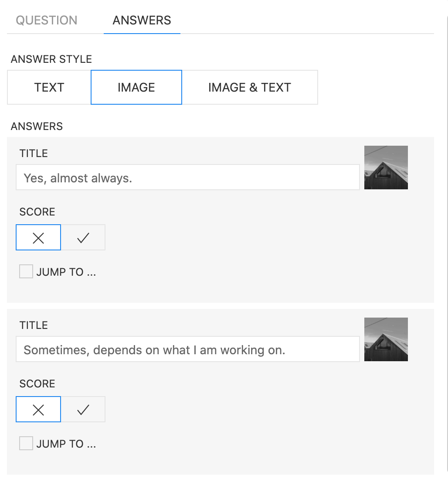Image resolution: width=448 pixels, height=479 pixels.
Task: Edit the 'Yes, almost always.' title field
Action: point(187,178)
